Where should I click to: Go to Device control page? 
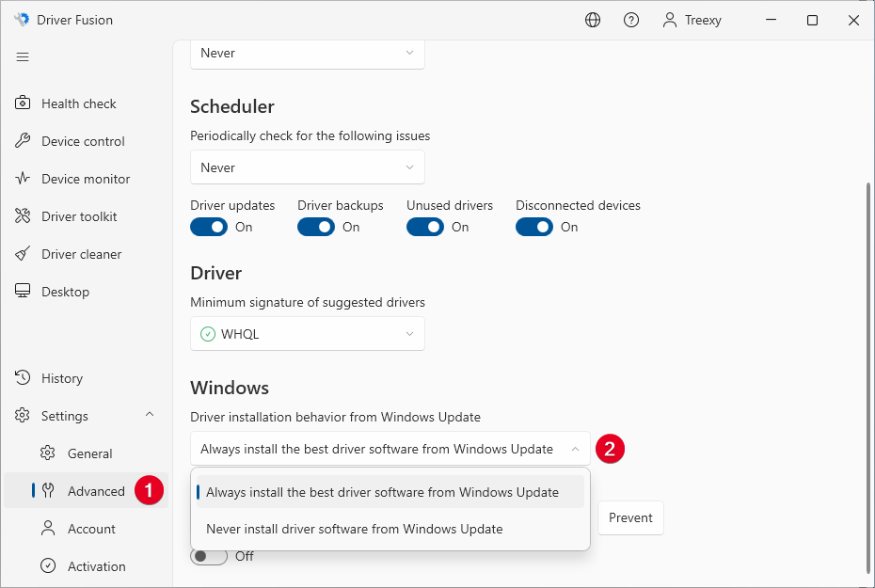[x=86, y=141]
